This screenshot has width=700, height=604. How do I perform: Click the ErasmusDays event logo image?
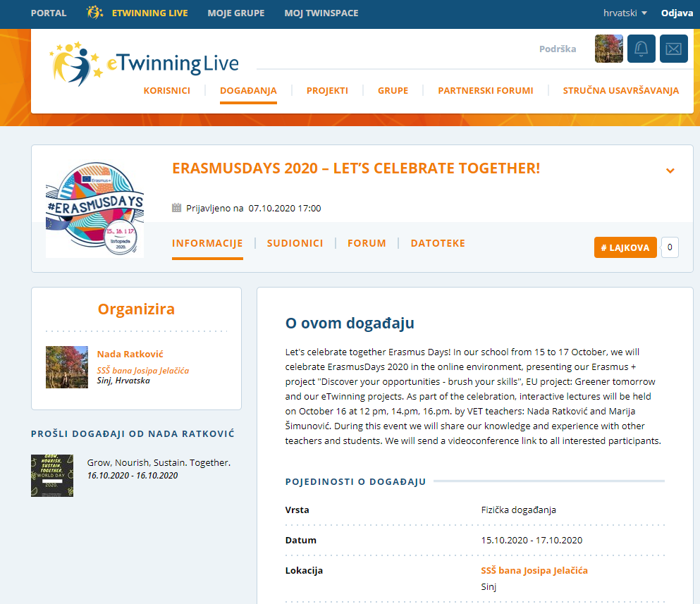94,209
